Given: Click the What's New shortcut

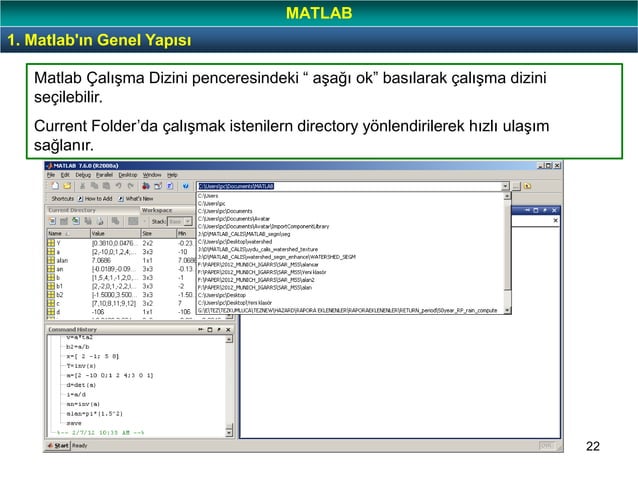Looking at the screenshot, I should (x=135, y=199).
